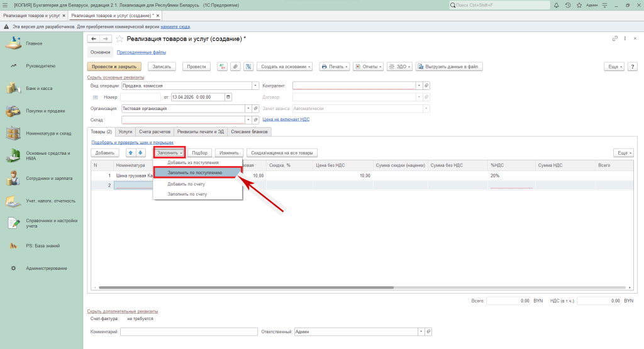Click the calendar icon beside the date
Viewport: 644px width, 349px height.
pyautogui.click(x=228, y=97)
